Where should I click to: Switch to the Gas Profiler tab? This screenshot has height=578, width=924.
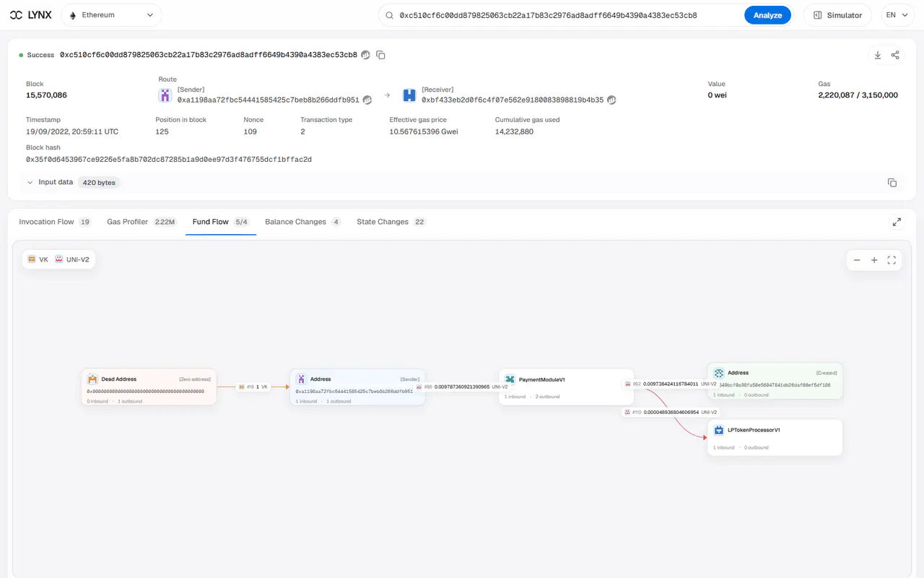[141, 222]
